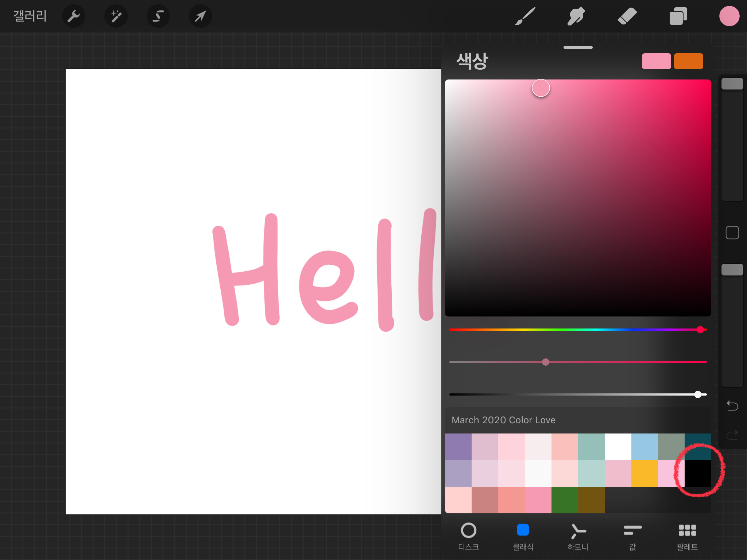Tap the active color circle
Viewport: 747px width, 560px height.
pos(729,16)
